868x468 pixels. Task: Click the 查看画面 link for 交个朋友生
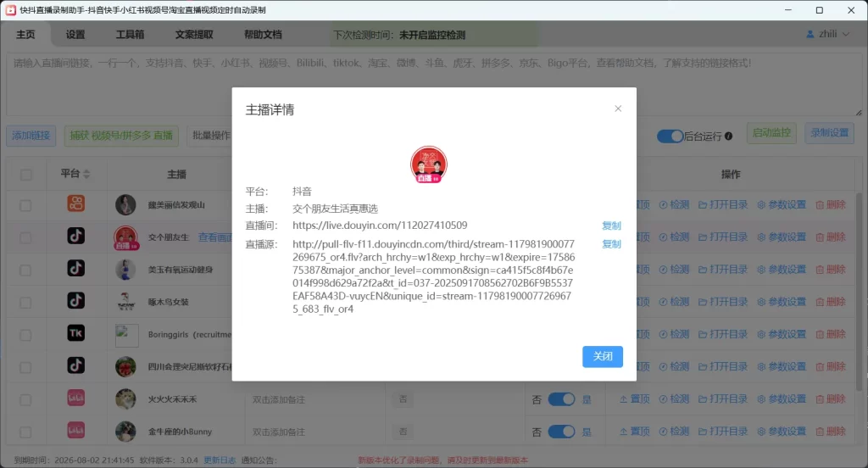pyautogui.click(x=214, y=237)
